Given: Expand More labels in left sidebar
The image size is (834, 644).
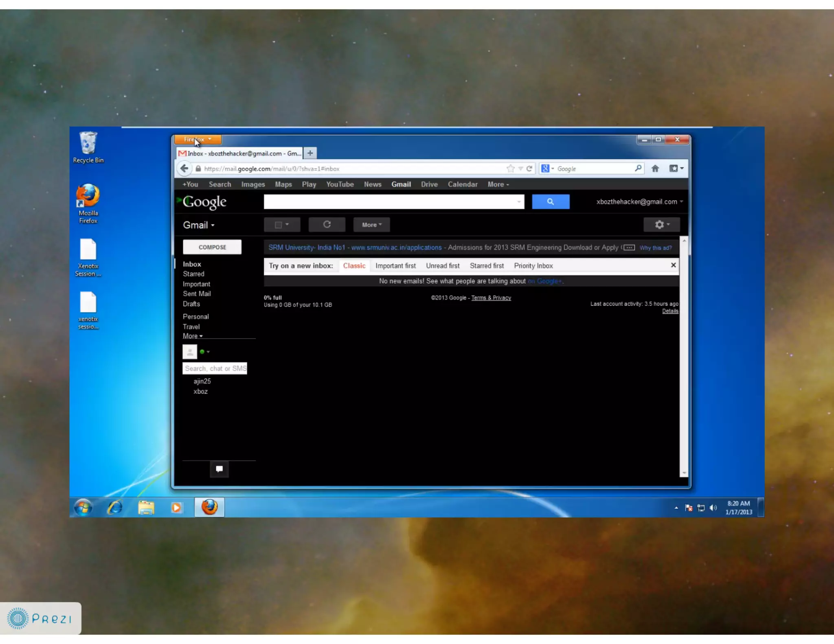Looking at the screenshot, I should click(x=193, y=336).
